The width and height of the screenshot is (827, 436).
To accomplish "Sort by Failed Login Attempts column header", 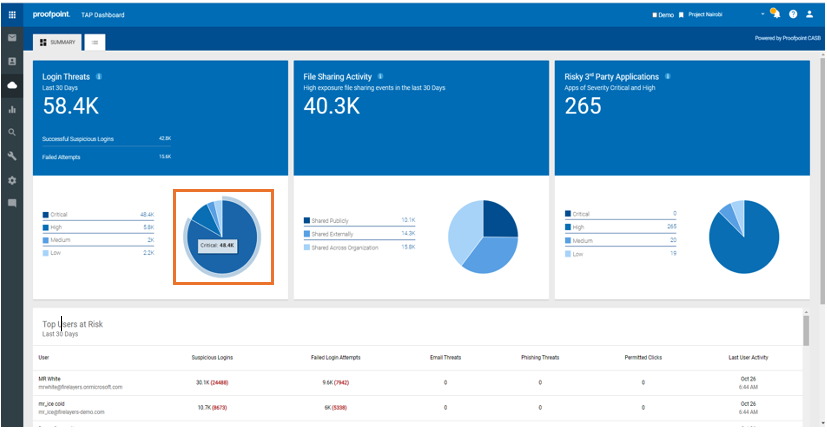I will [335, 357].
